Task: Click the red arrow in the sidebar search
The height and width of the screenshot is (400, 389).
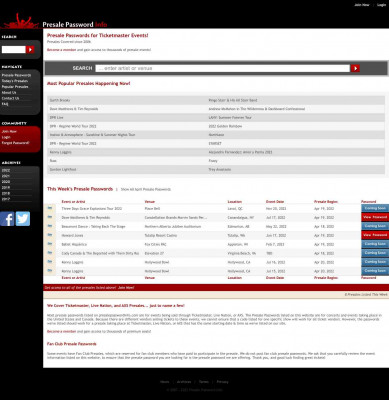Action: point(30,50)
